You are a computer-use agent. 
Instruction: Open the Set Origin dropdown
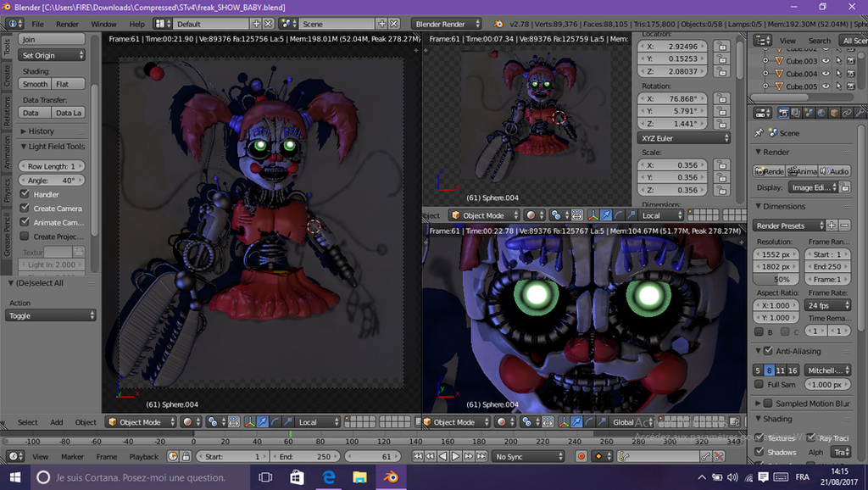coord(52,55)
